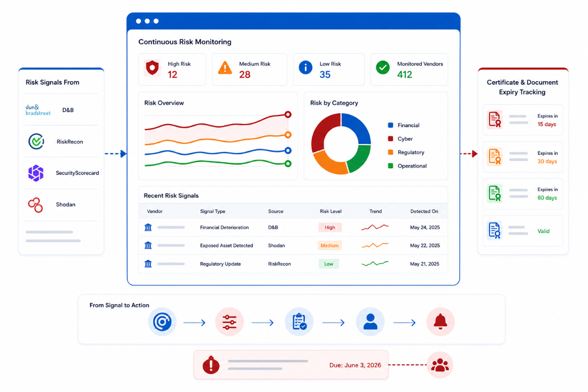Click the Cyber red legend swatch
This screenshot has height=392, width=588.
coord(390,138)
